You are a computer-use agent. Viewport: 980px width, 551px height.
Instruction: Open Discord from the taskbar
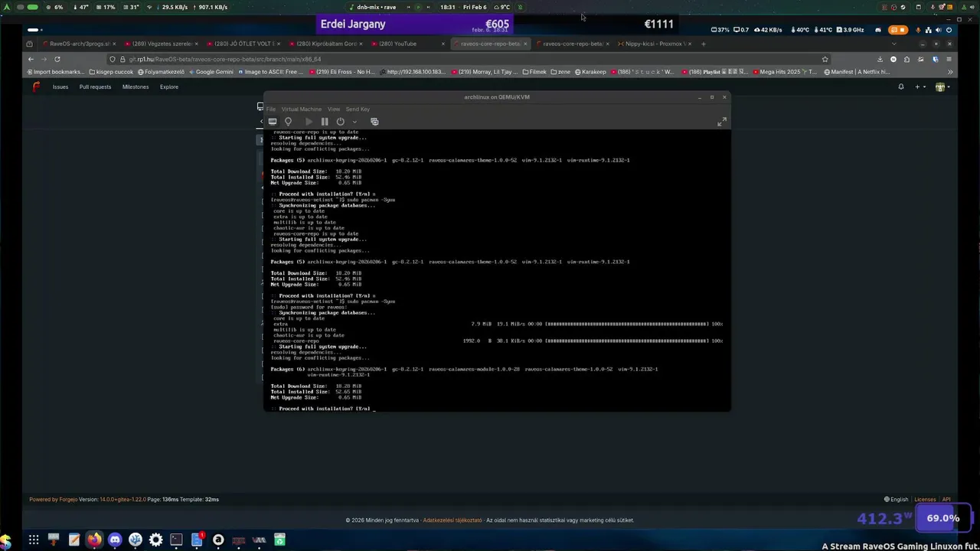pyautogui.click(x=115, y=540)
